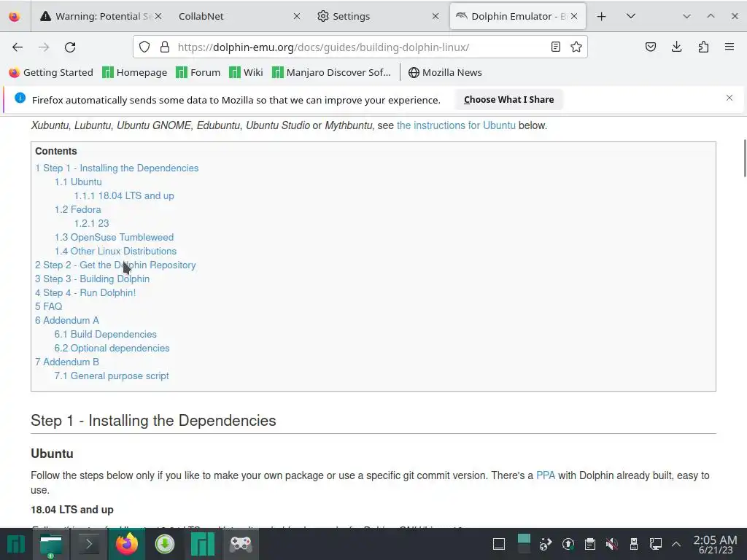Jump to 6 Addendum A section

click(67, 320)
